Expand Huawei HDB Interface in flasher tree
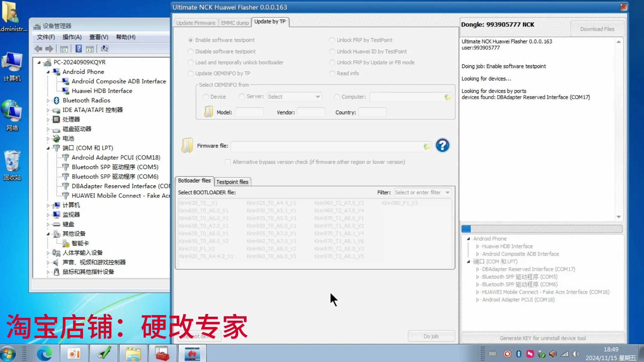This screenshot has height=362, width=644. tap(477, 246)
